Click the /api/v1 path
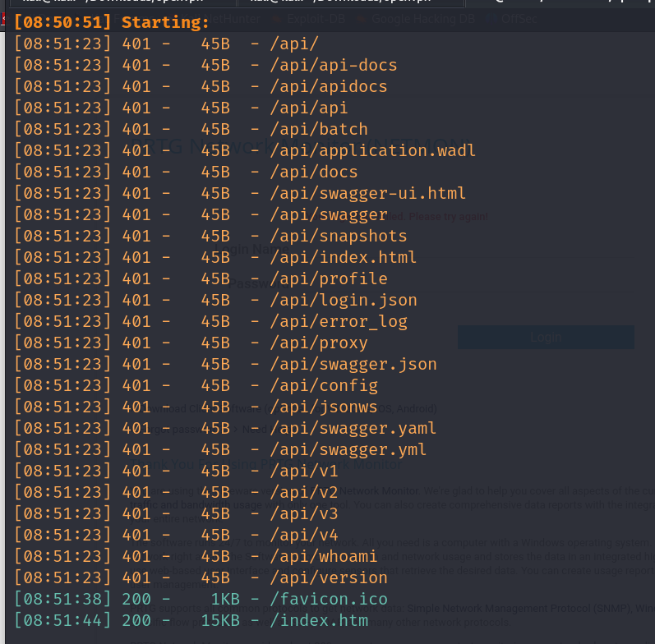Image resolution: width=655 pixels, height=644 pixels. point(304,471)
